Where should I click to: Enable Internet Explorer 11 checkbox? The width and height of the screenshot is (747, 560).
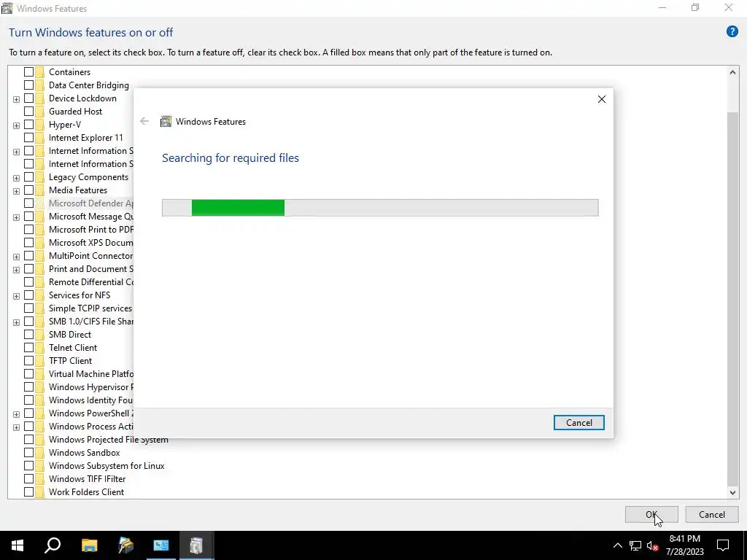(28, 138)
